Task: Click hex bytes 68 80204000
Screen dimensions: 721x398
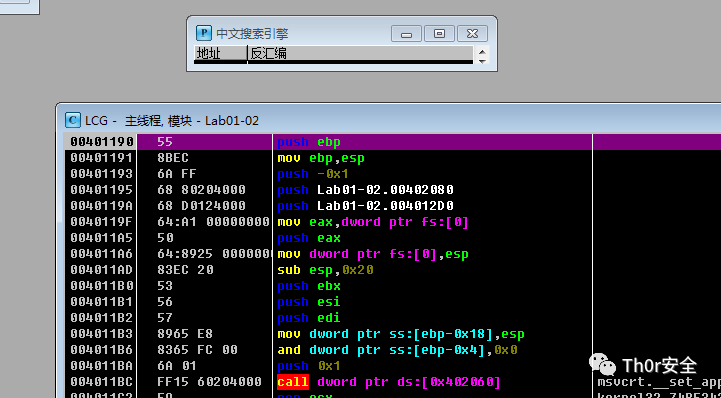Action: pos(201,190)
